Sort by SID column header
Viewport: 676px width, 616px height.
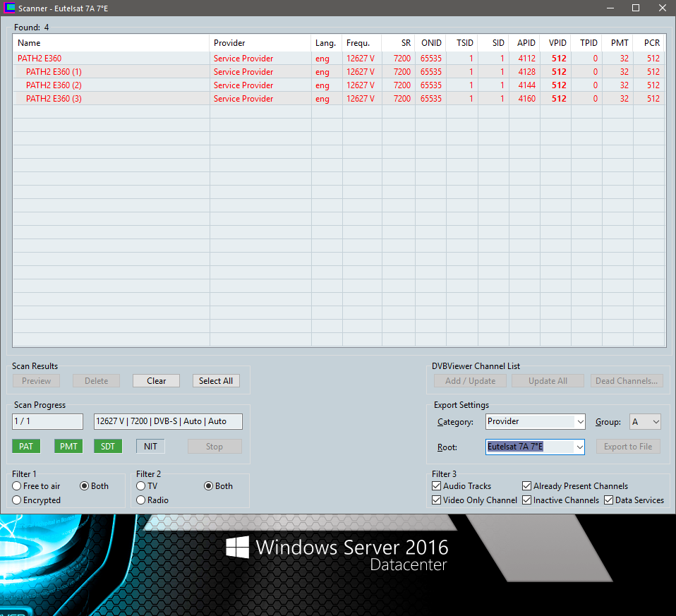pyautogui.click(x=494, y=43)
